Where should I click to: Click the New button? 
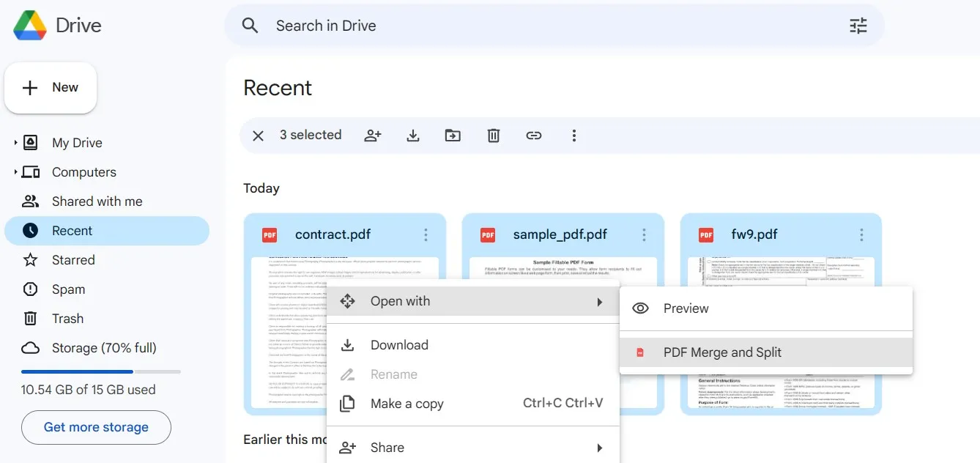point(51,88)
